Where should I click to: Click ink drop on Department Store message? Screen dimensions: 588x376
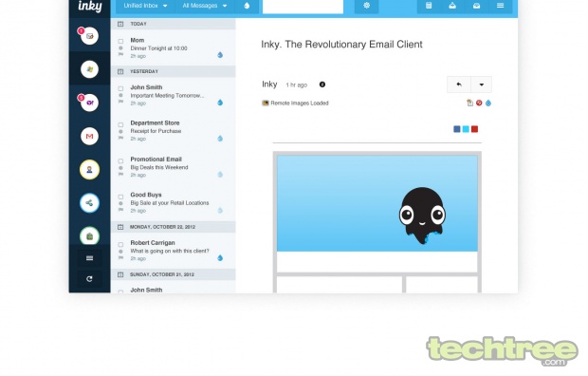click(220, 139)
